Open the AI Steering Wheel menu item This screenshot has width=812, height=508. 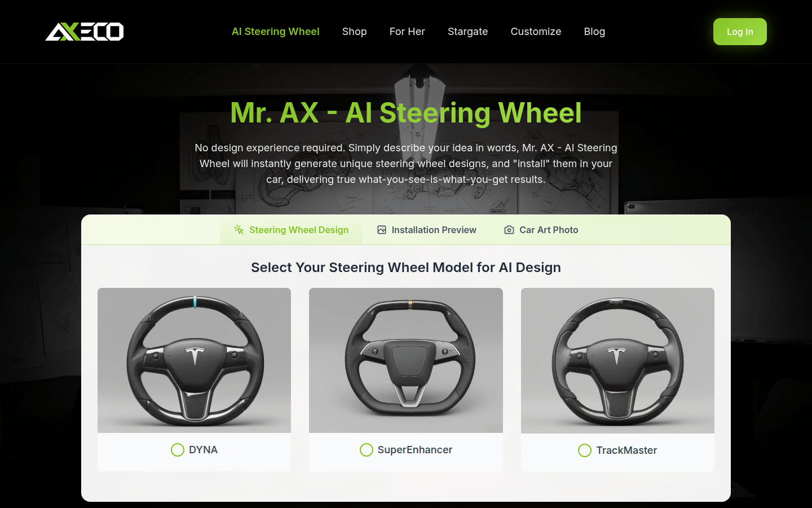click(x=275, y=32)
